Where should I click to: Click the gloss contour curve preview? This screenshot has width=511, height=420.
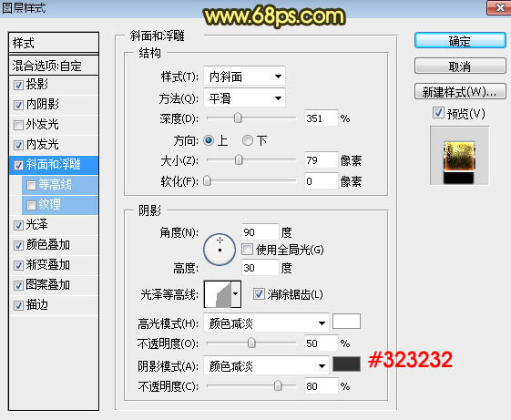click(x=218, y=294)
